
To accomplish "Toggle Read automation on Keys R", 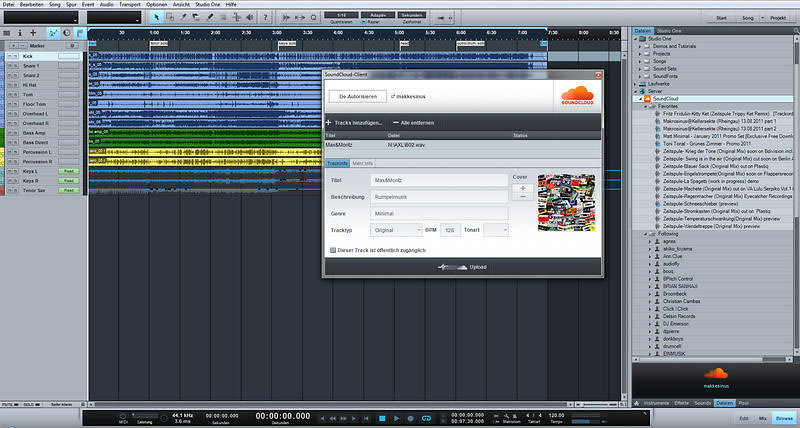I will 68,181.
